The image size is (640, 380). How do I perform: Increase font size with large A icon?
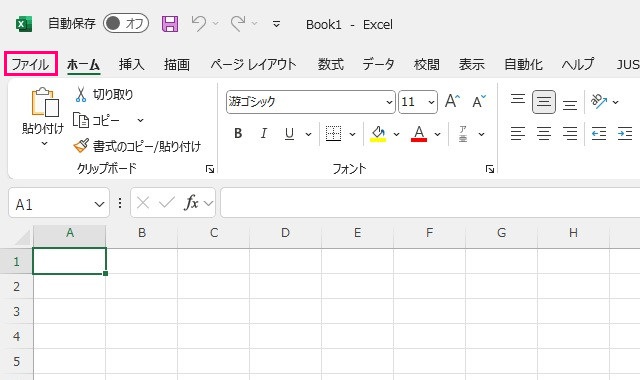click(x=452, y=101)
